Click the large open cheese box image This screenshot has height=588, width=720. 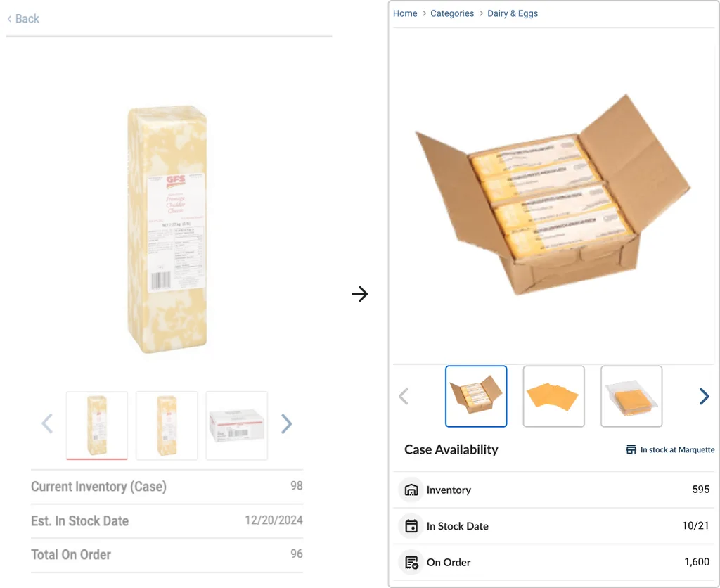553,196
